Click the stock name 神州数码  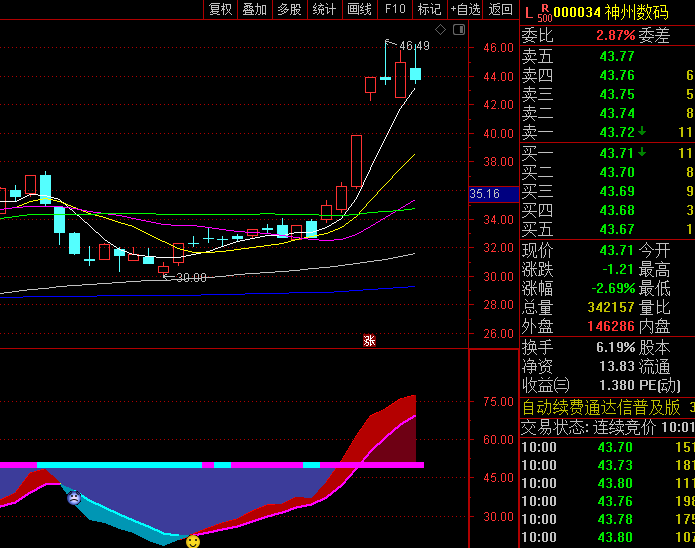637,12
